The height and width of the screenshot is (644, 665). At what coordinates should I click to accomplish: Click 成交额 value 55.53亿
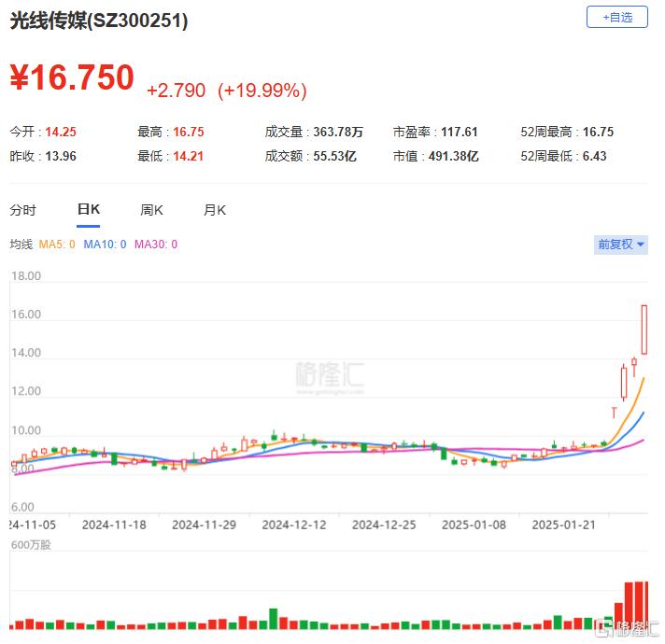point(334,157)
